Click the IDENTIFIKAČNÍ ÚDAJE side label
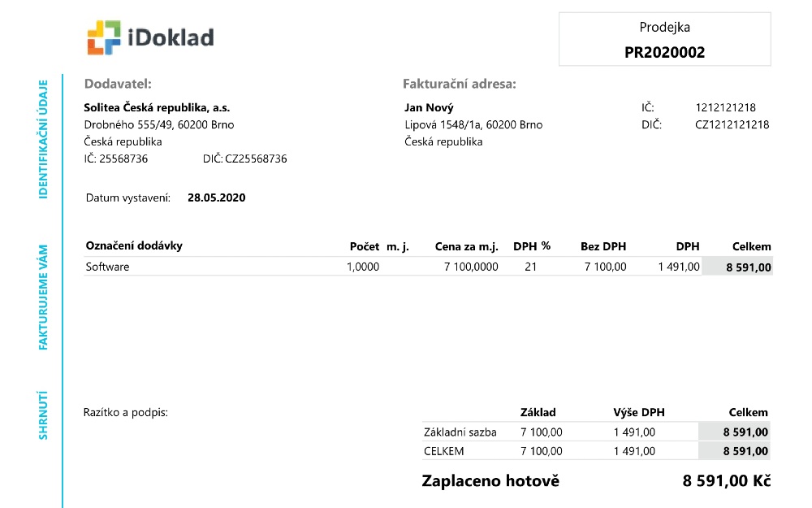 coord(44,139)
